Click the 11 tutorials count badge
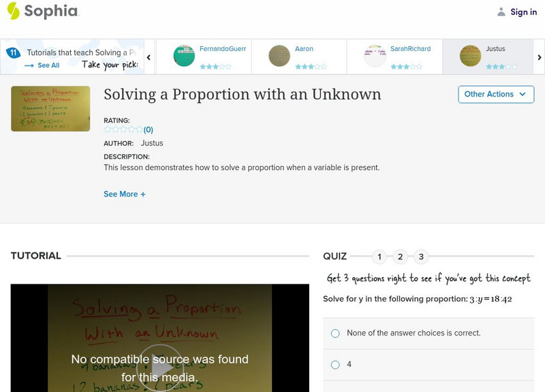Viewport: 545px width, 392px height. coord(13,53)
